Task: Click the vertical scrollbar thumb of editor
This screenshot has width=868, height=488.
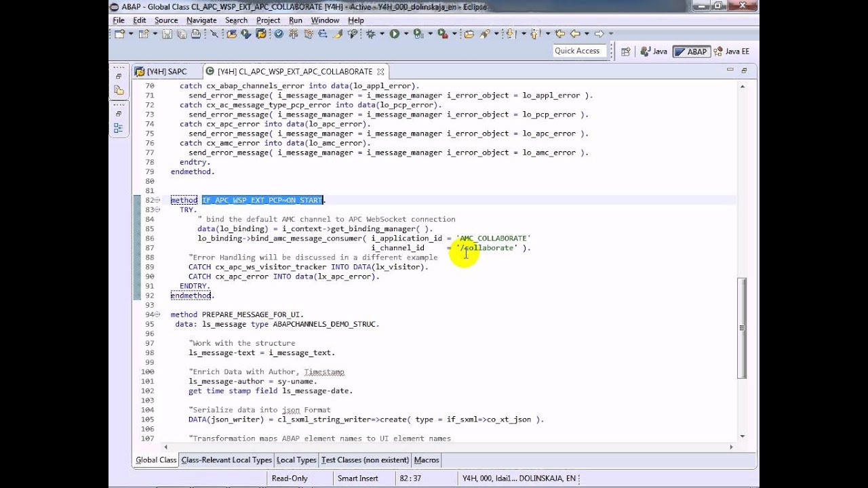Action: pos(742,327)
